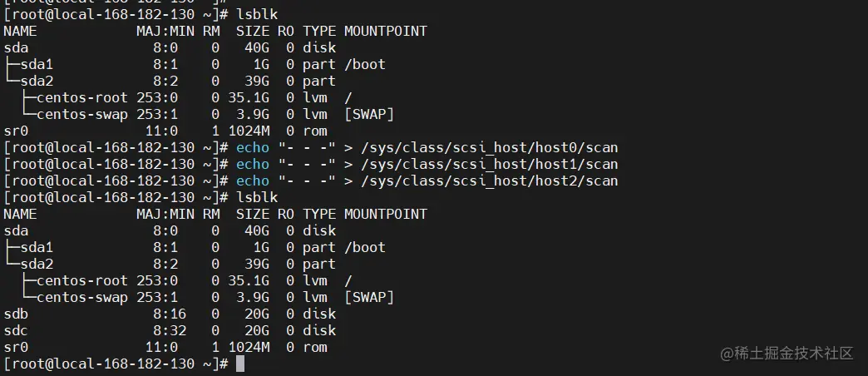Click the 8:32 device number for sdc
The height and width of the screenshot is (376, 868).
coord(170,330)
